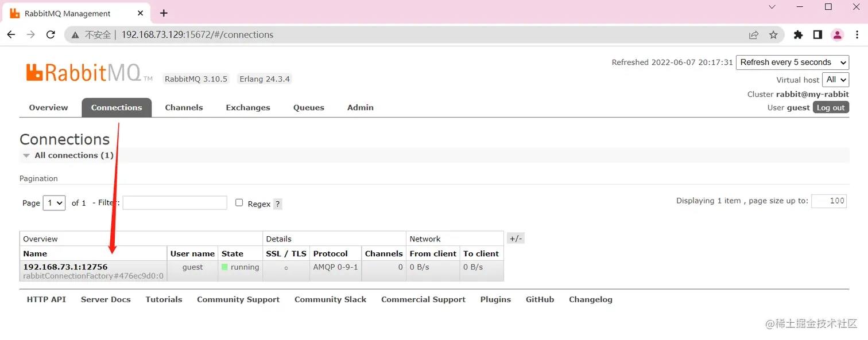Sort by the SSL / TLS column header
This screenshot has height=340, width=868.
[x=286, y=253]
